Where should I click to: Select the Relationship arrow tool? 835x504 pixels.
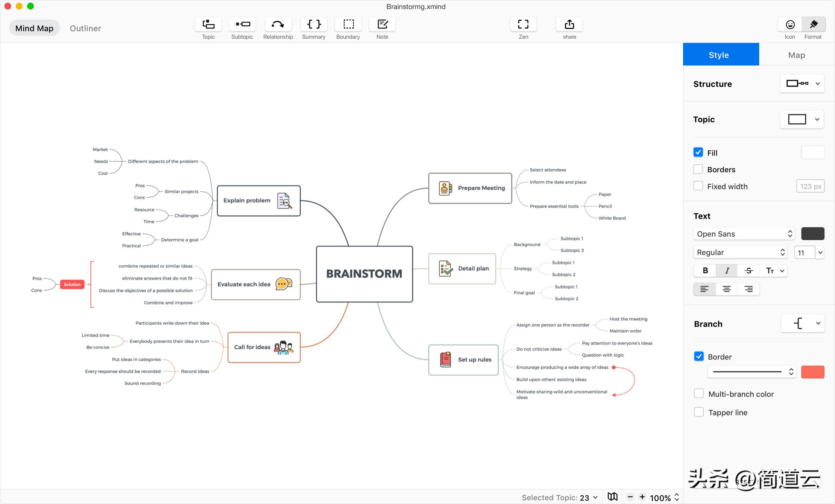[x=278, y=24]
